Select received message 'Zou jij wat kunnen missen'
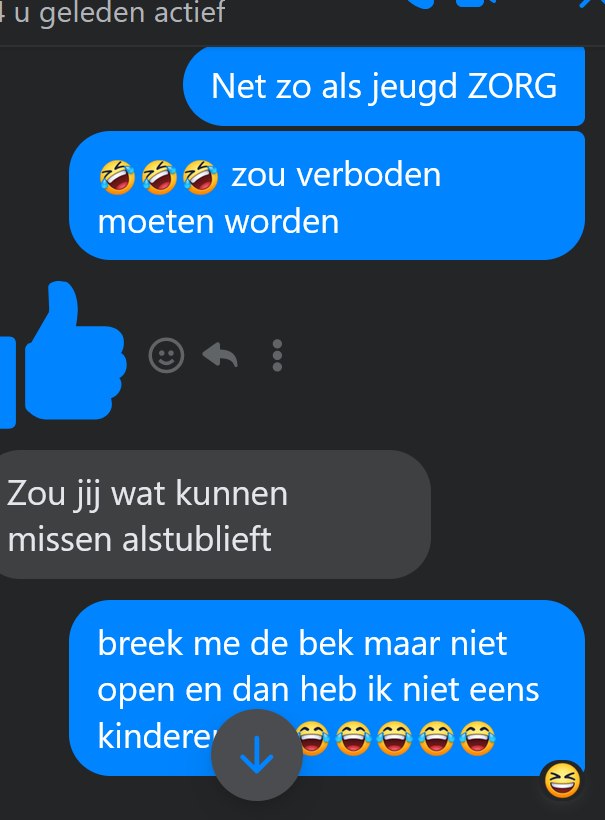 click(214, 515)
